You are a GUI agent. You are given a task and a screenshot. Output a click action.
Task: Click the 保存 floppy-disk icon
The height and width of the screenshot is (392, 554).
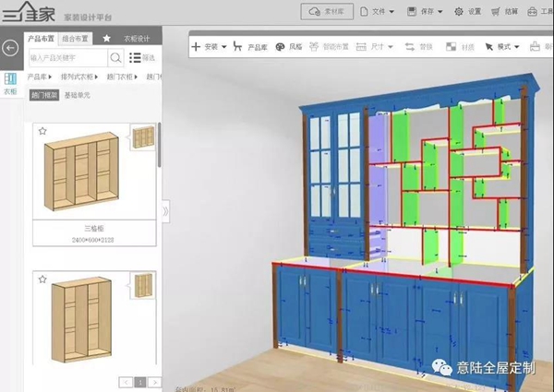(412, 12)
